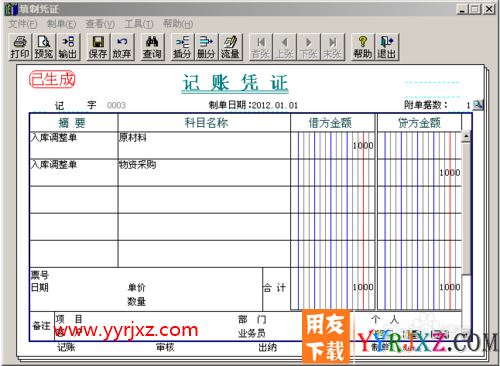The height and width of the screenshot is (366, 500).
Task: Select the 原材料 account name cell
Action: [204, 145]
